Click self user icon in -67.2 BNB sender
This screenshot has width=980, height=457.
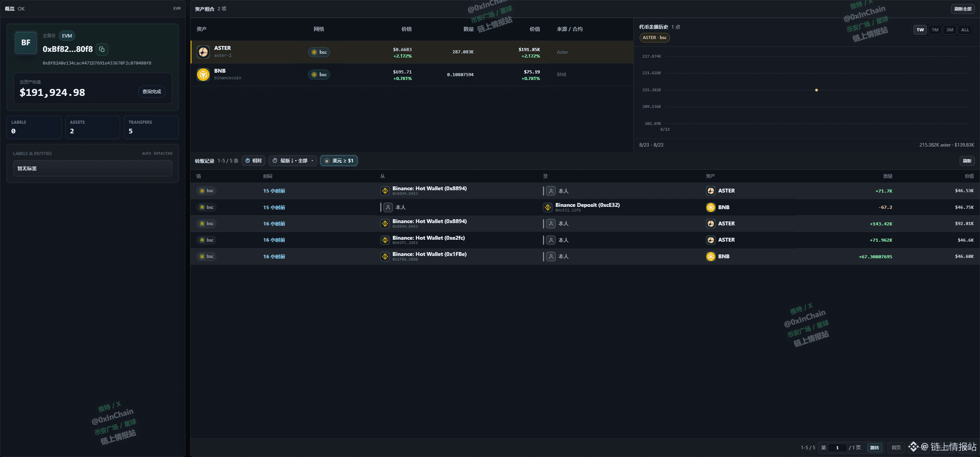[x=388, y=208]
